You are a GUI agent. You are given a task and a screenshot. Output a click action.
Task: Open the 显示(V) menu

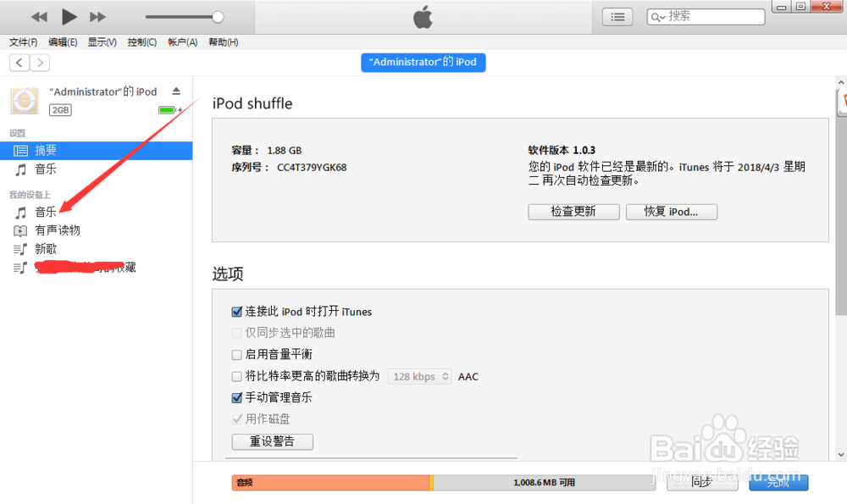[x=102, y=42]
